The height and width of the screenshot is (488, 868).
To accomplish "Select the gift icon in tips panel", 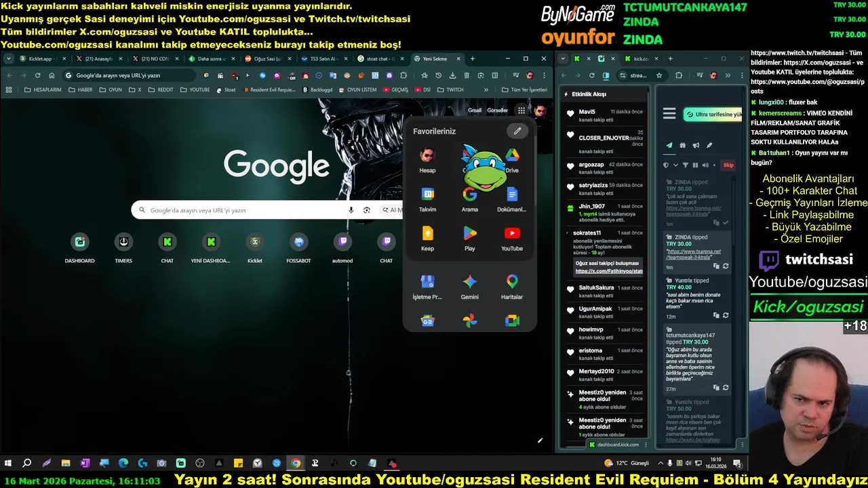I will tap(683, 145).
